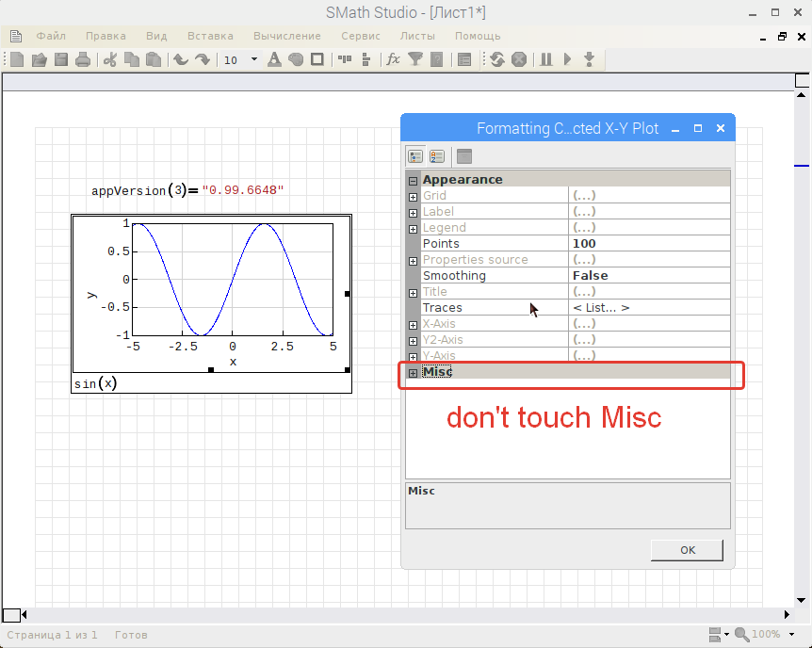The image size is (812, 648).
Task: Click the Cut scissors icon
Action: 110,59
